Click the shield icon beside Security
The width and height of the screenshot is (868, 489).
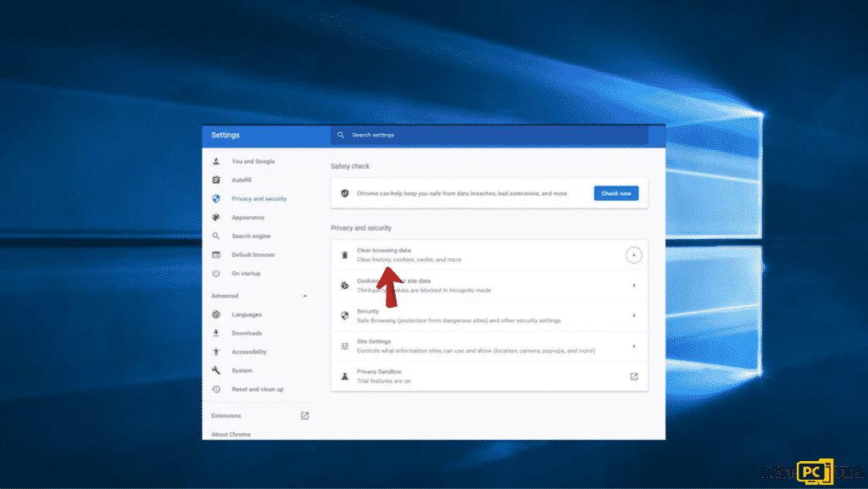tap(345, 315)
